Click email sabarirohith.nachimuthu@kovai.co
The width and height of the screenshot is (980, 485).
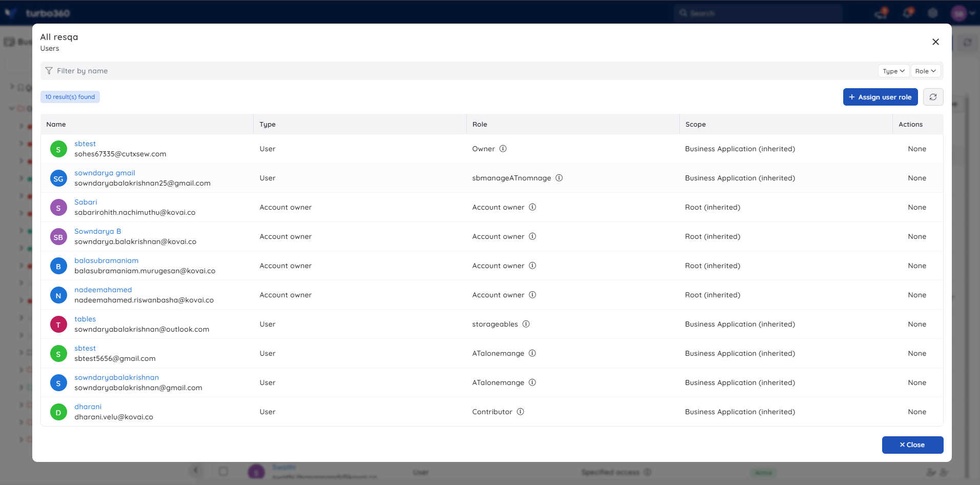[135, 212]
